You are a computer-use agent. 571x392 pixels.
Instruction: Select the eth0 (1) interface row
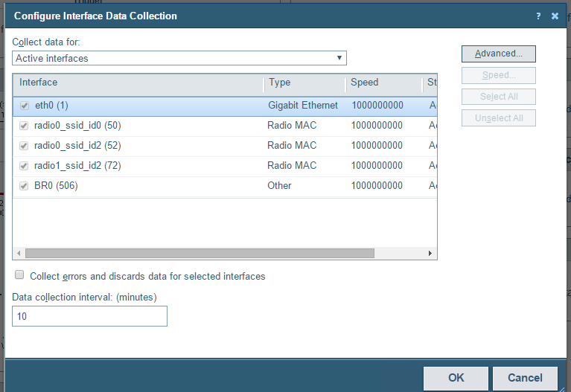point(225,106)
